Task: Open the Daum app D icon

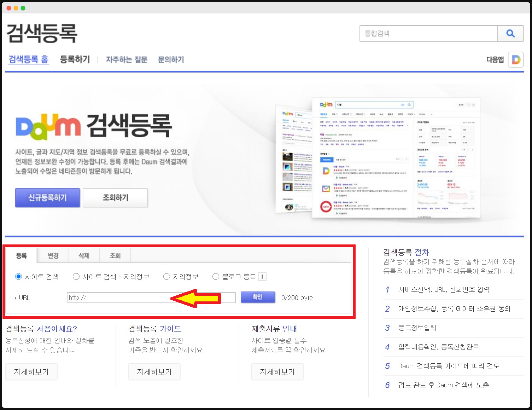Action: pyautogui.click(x=516, y=60)
